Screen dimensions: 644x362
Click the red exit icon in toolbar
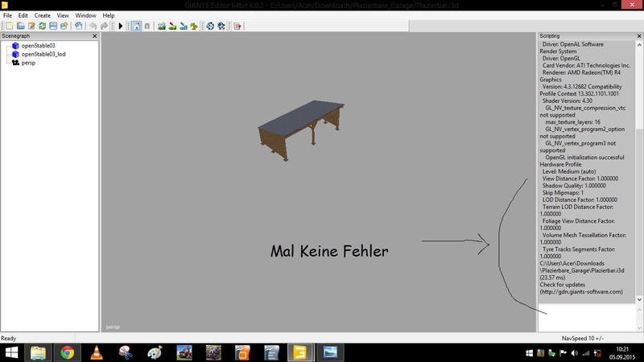(237, 26)
